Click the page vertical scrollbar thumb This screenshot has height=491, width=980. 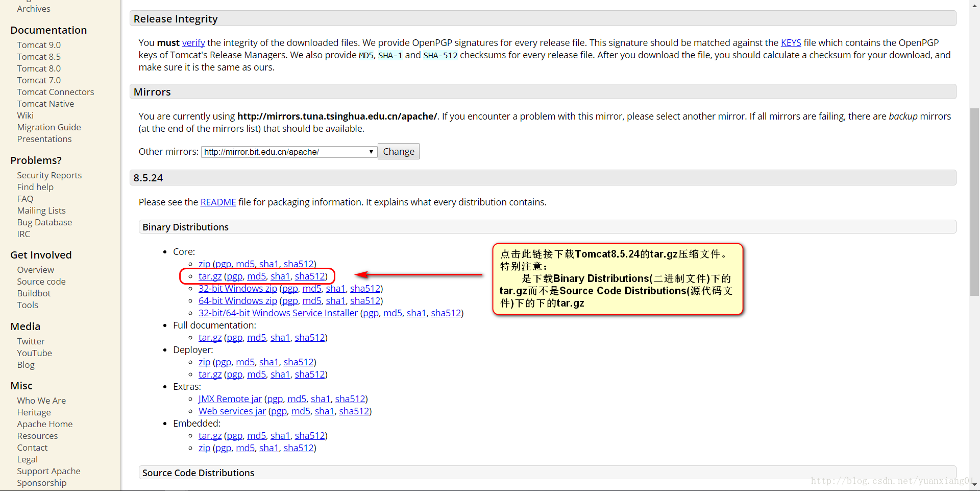pyautogui.click(x=974, y=202)
